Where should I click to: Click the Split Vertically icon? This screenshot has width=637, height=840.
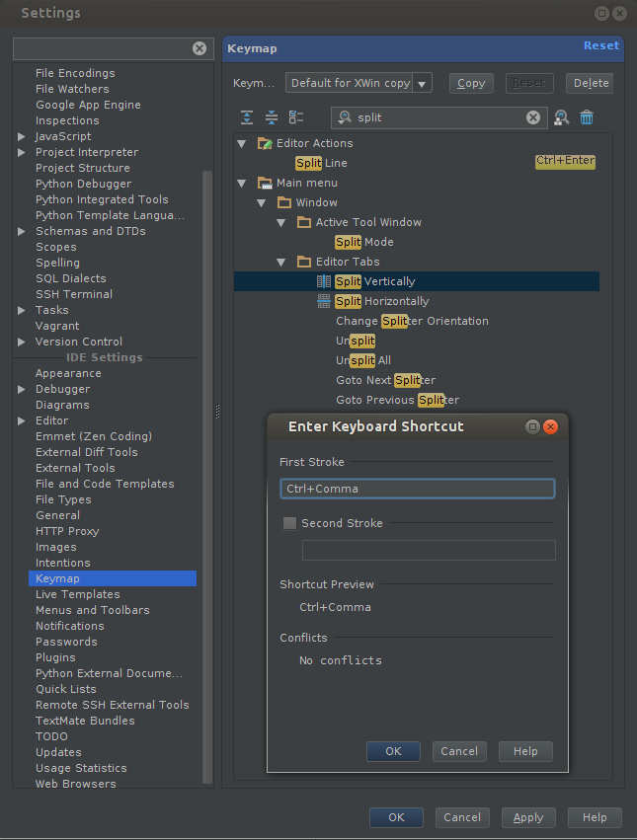point(324,281)
